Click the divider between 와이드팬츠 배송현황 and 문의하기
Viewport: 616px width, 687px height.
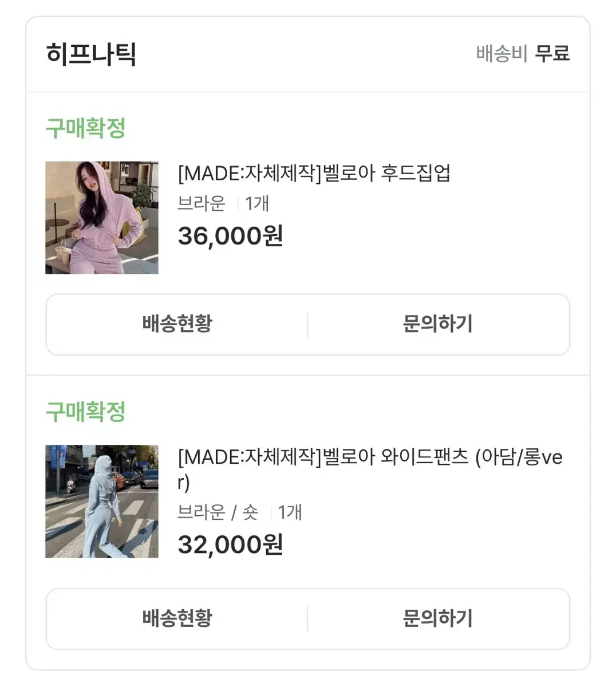tap(307, 619)
